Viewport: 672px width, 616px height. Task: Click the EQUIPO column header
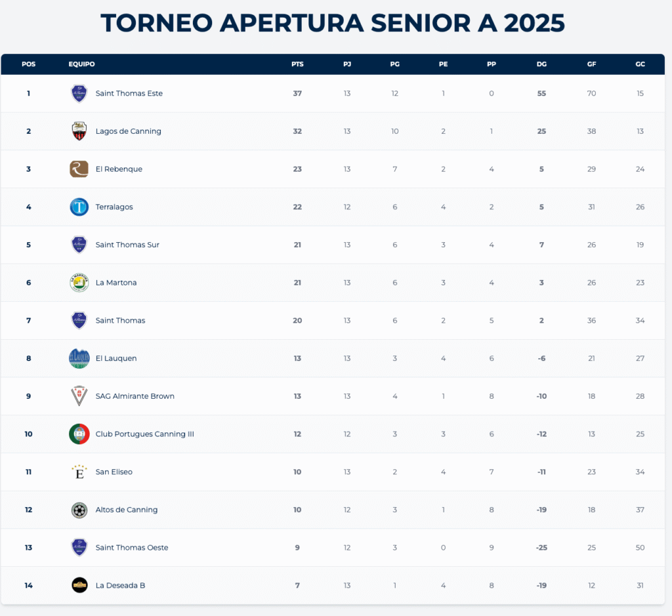[x=81, y=64]
